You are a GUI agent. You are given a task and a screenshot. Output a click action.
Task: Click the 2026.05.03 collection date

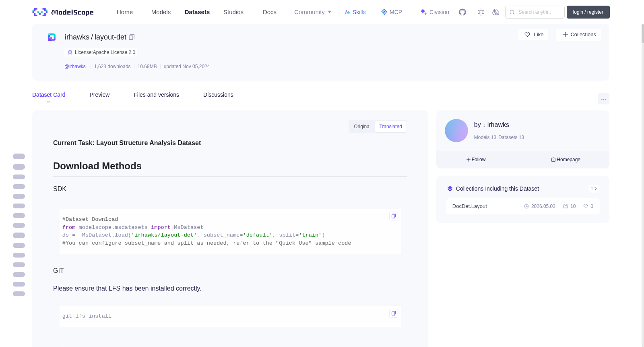coord(540,206)
